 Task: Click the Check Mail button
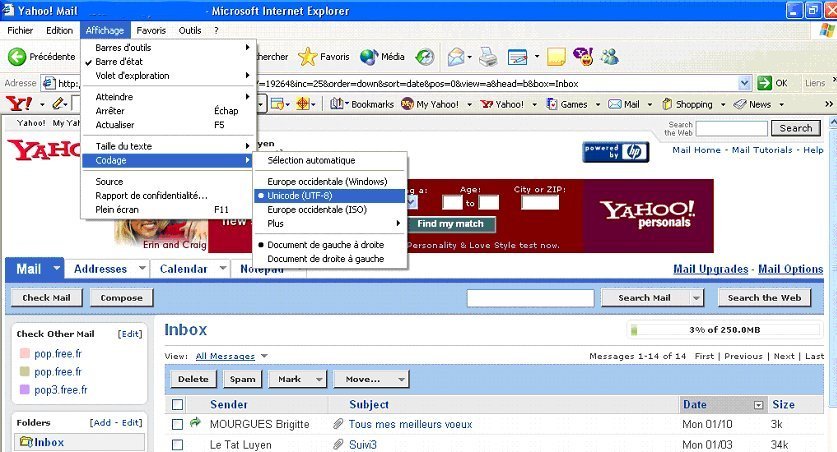click(46, 298)
